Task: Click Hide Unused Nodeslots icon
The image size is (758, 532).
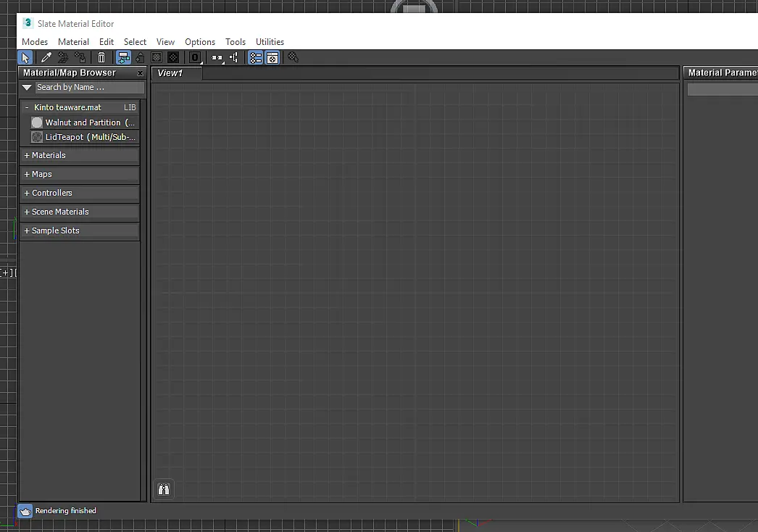Action: pyautogui.click(x=140, y=57)
